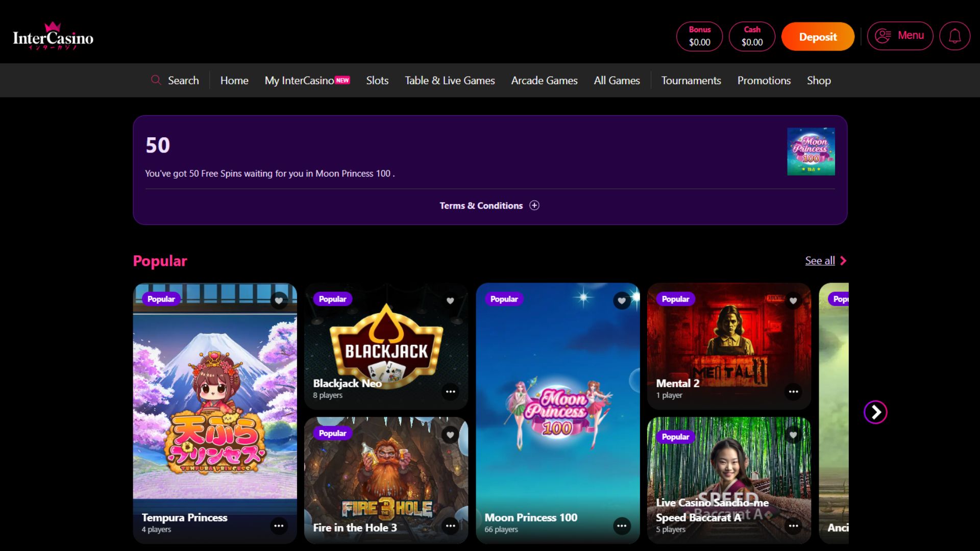
Task: Launch the Blackjack Neo game card
Action: [386, 346]
